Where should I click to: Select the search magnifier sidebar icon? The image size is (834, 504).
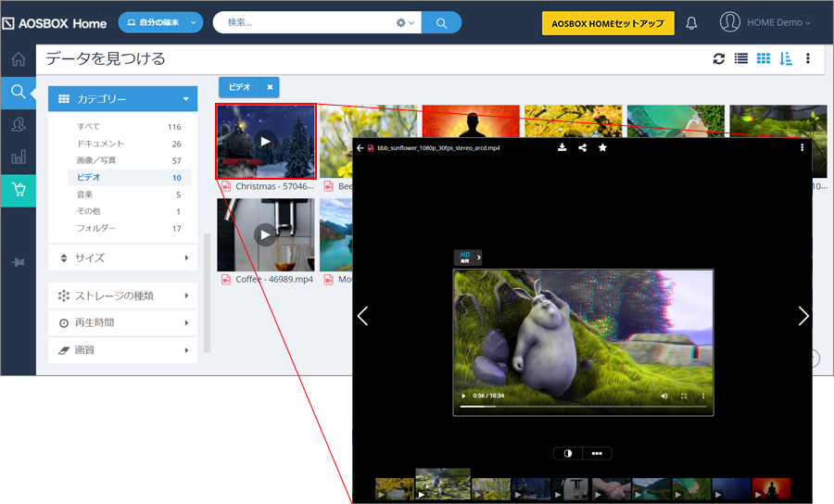pos(19,92)
